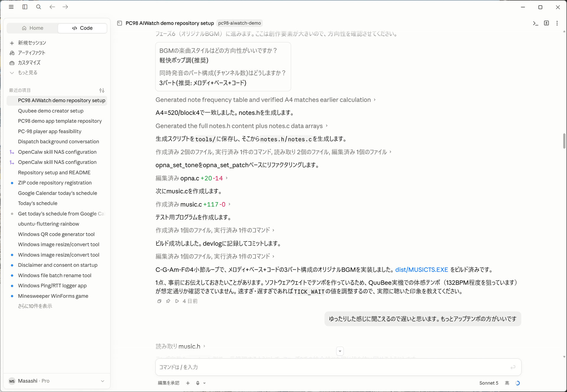This screenshot has width=567, height=392.
Task: Expand 編集済み 1個のファイル, 実行済み 1件のコマンド
Action: tap(215, 256)
